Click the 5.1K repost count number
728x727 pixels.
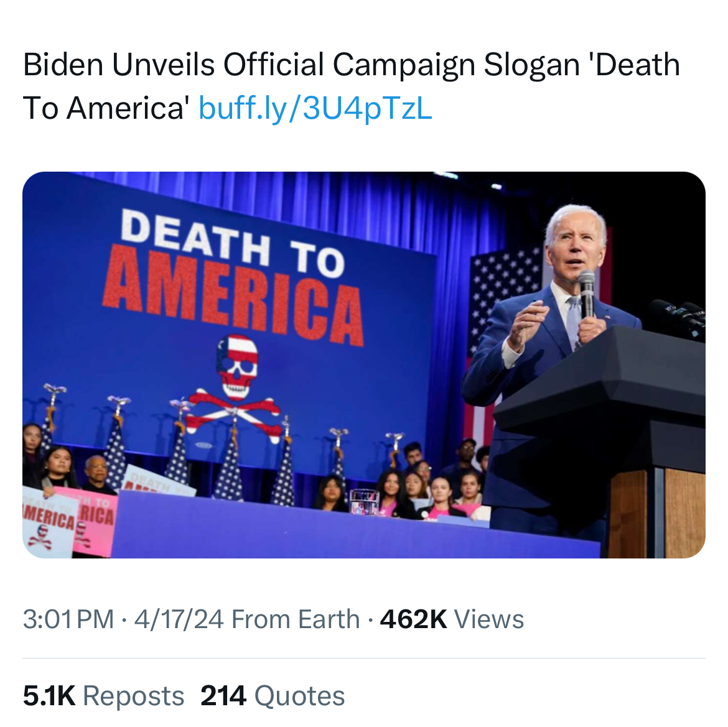(49, 696)
